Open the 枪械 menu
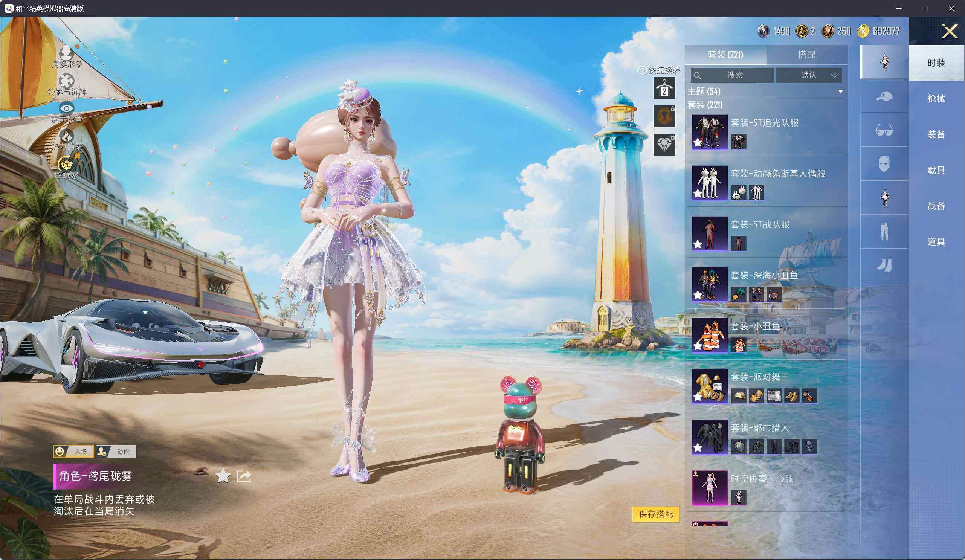The width and height of the screenshot is (965, 560). pos(936,99)
